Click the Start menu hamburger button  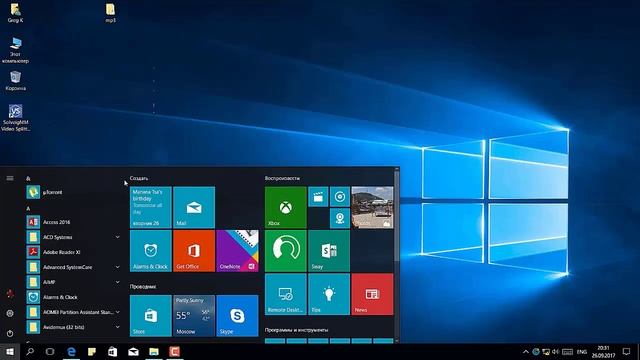click(x=10, y=178)
